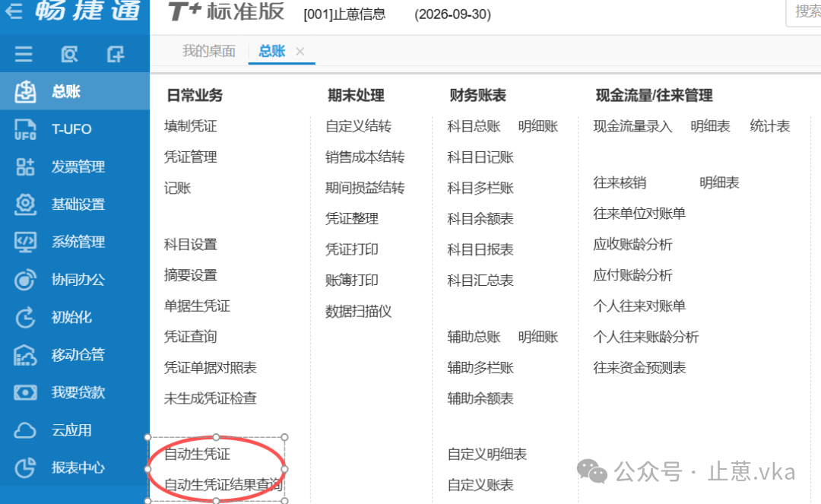This screenshot has width=821, height=504.
Task: Click the 系统管理 monitor icon
Action: point(25,242)
